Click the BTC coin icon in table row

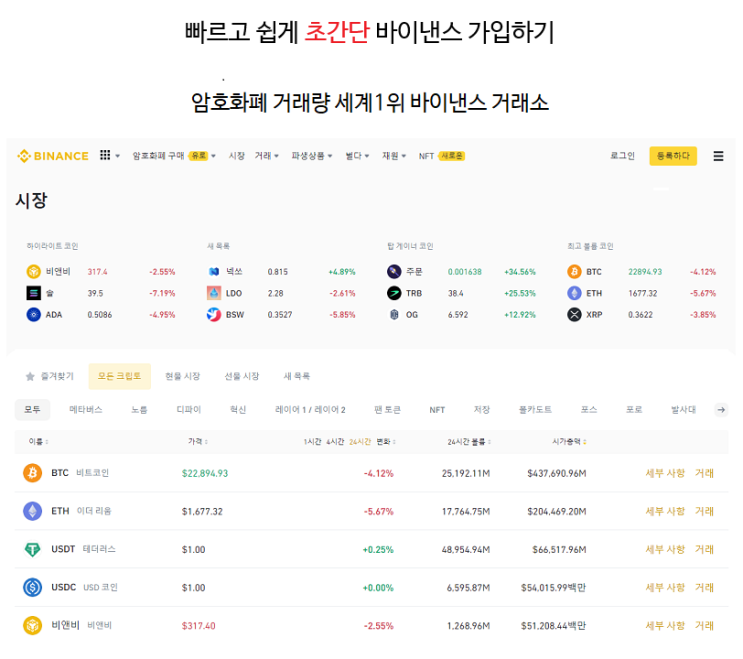[x=33, y=473]
